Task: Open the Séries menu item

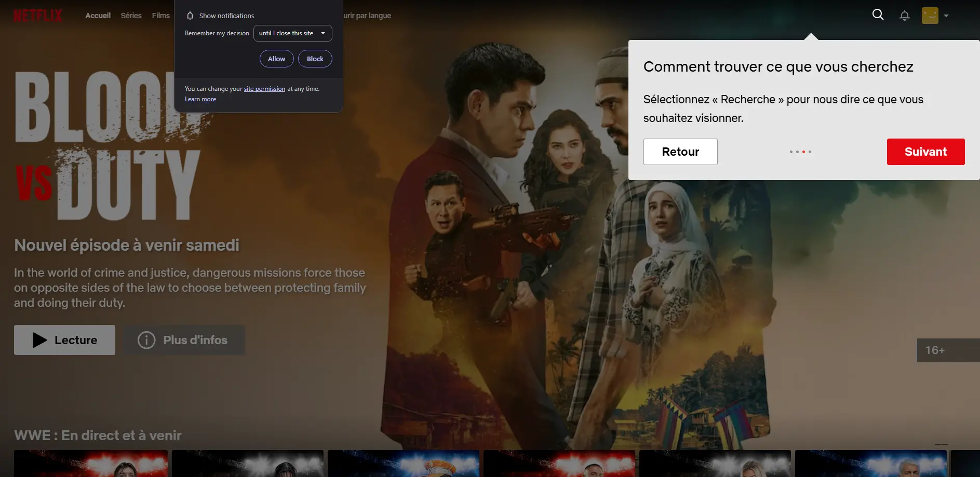Action: (x=131, y=16)
